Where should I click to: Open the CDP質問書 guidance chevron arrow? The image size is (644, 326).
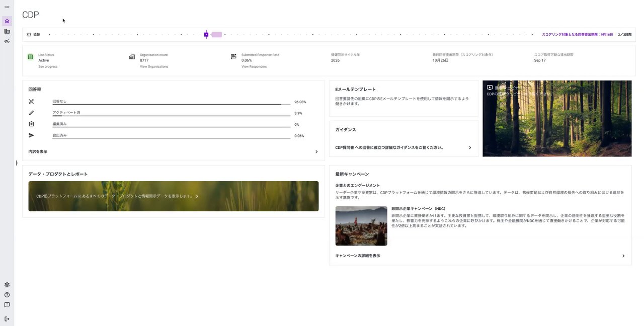click(x=470, y=148)
